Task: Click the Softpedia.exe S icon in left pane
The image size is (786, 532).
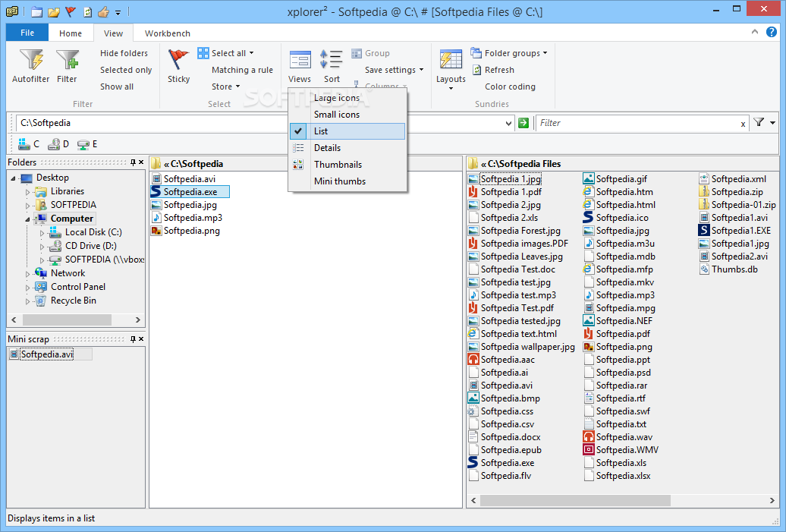Action: pyautogui.click(x=156, y=191)
